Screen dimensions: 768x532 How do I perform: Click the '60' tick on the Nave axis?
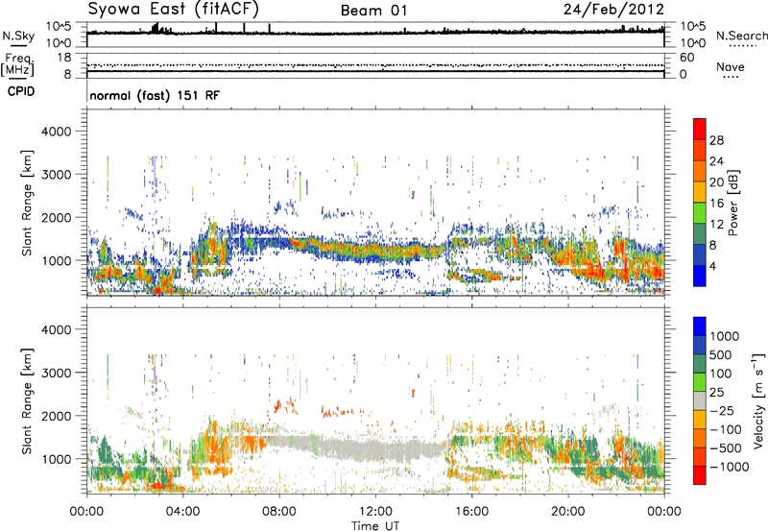tap(686, 58)
